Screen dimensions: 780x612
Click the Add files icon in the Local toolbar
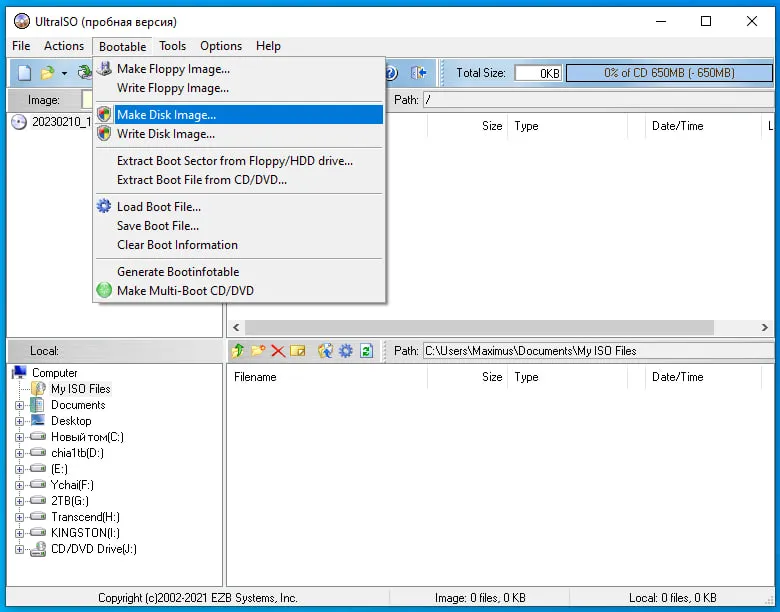325,351
